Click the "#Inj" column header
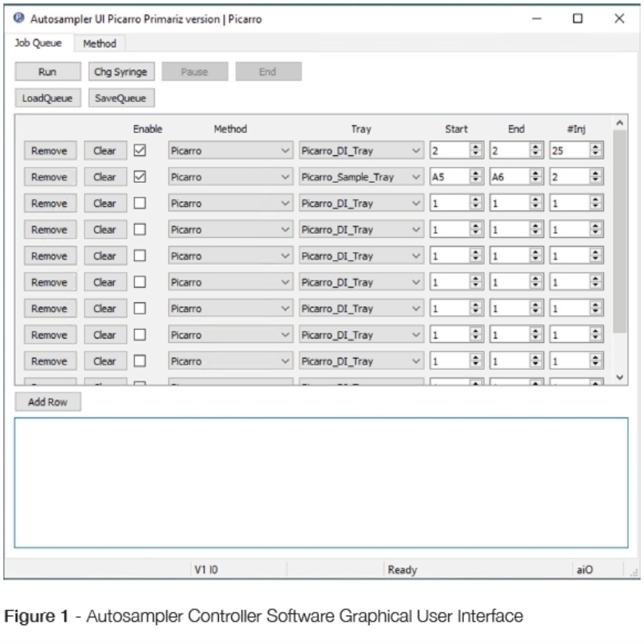 coord(576,129)
